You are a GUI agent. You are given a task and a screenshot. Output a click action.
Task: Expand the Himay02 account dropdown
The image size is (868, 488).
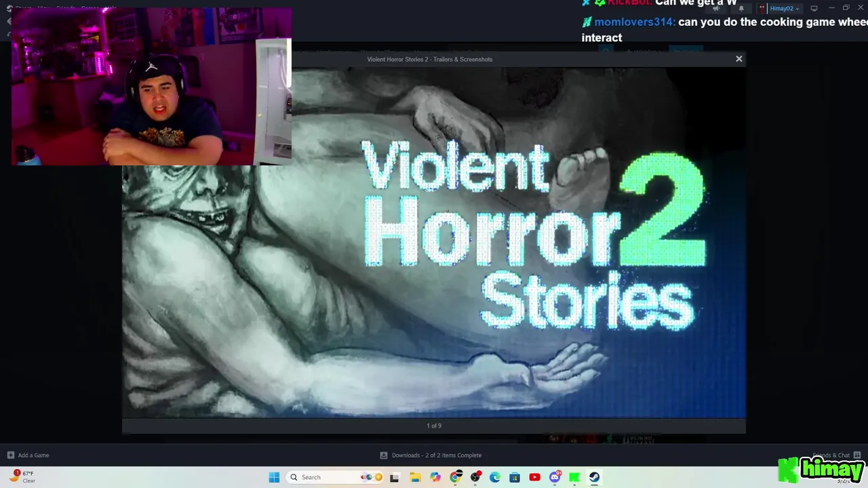pos(785,8)
